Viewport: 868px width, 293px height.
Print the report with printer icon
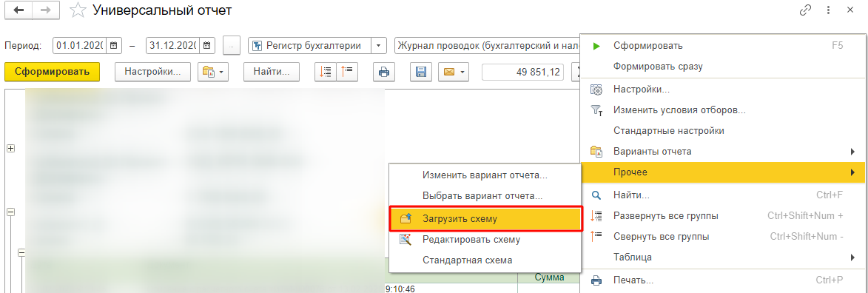(383, 72)
